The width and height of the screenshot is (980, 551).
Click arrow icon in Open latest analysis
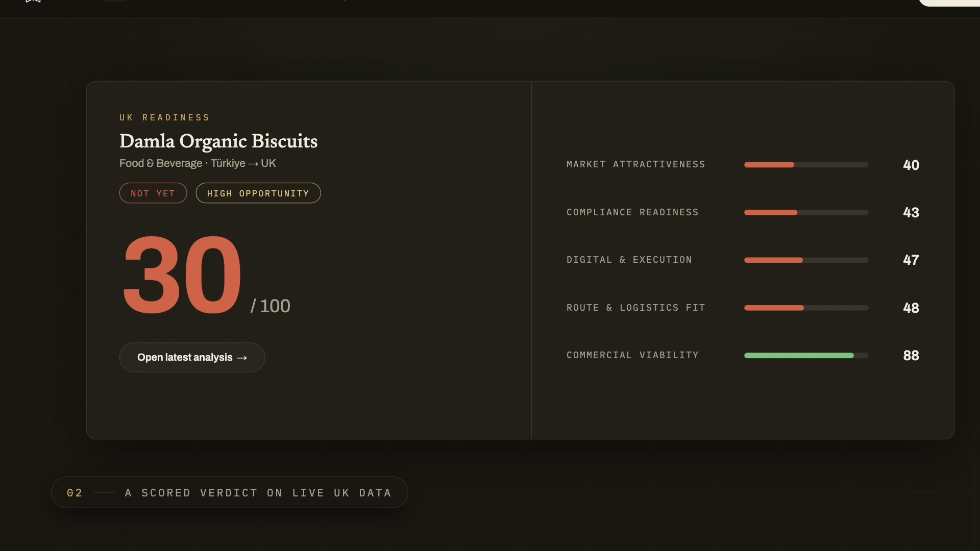(242, 358)
